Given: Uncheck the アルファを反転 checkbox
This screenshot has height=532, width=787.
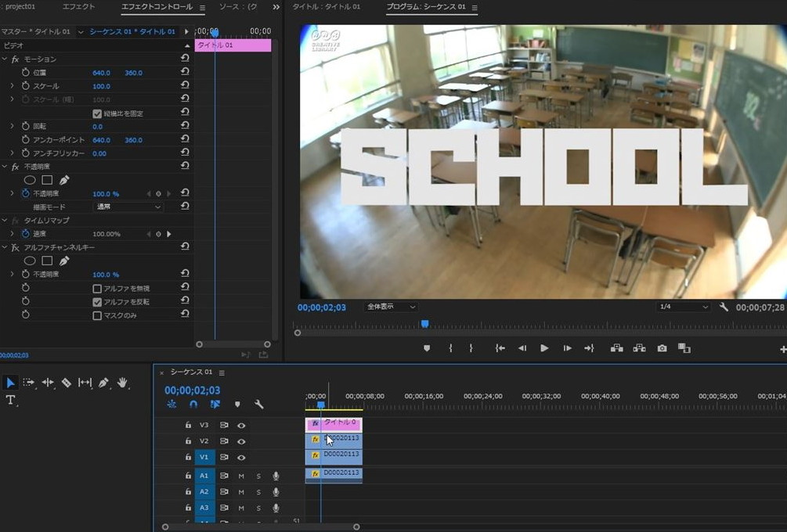Looking at the screenshot, I should click(x=97, y=302).
